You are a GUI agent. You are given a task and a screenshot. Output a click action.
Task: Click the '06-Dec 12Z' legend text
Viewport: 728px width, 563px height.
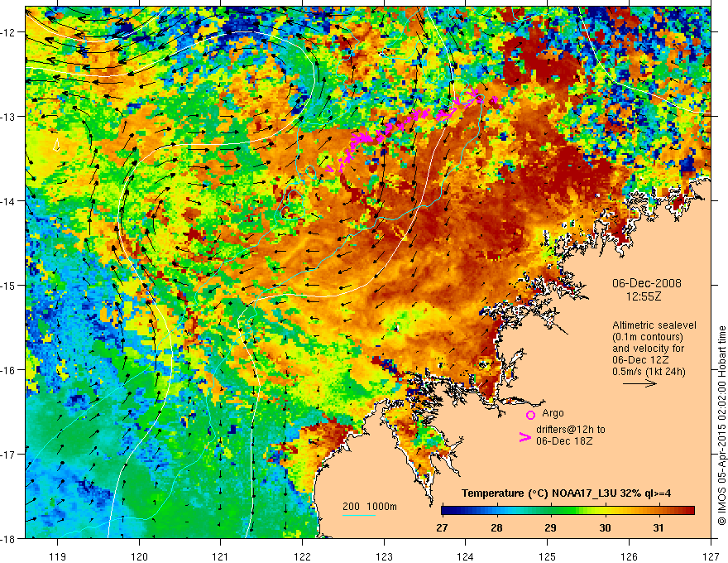click(x=639, y=360)
